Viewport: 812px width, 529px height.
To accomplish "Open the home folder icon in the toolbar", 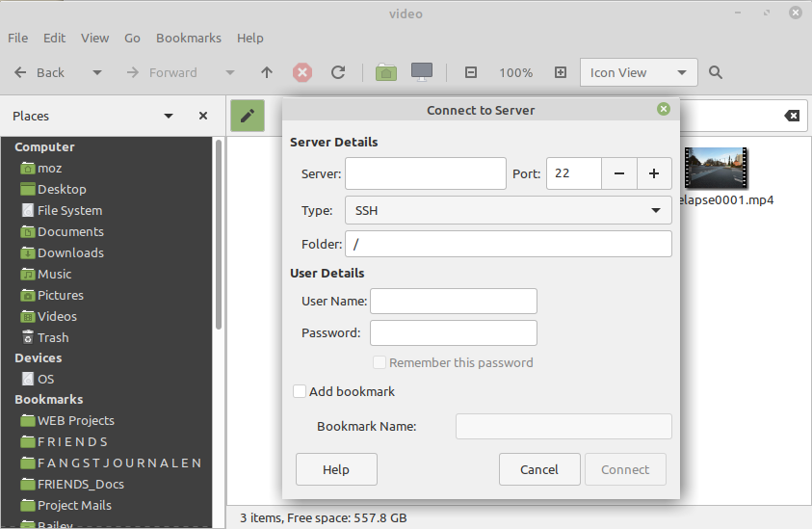I will click(386, 72).
